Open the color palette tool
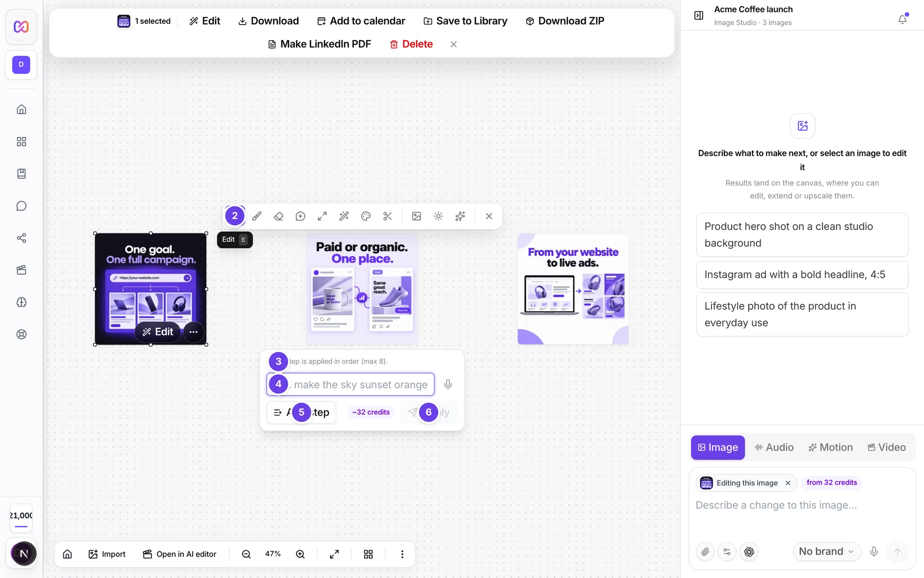Image resolution: width=924 pixels, height=578 pixels. coord(366,216)
